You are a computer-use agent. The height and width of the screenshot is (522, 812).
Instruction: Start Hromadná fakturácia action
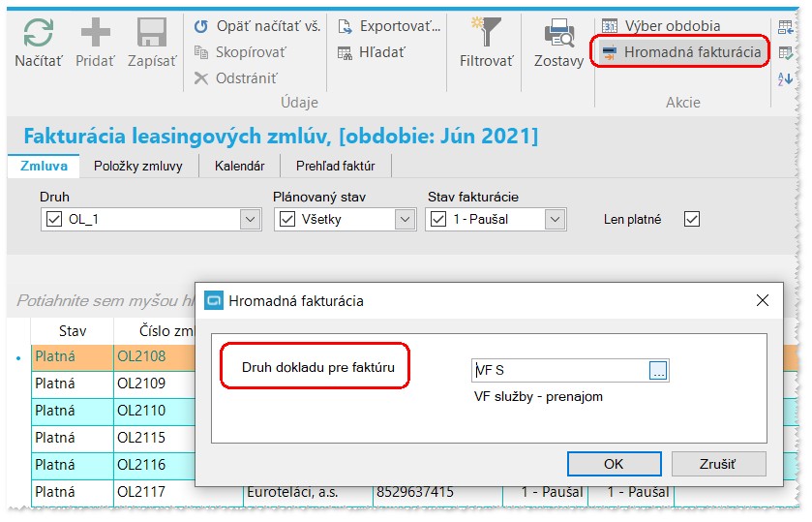click(x=681, y=52)
